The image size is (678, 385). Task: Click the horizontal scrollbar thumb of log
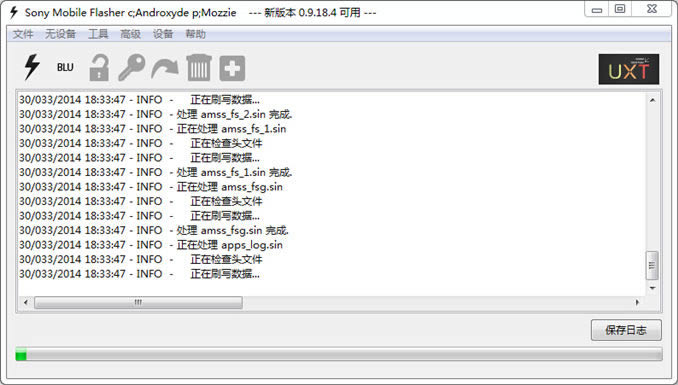click(x=138, y=302)
